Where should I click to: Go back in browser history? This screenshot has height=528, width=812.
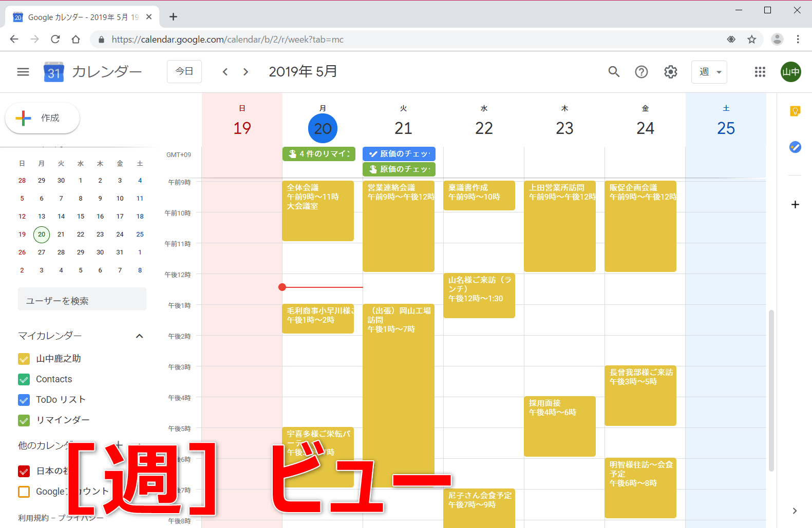pos(14,40)
